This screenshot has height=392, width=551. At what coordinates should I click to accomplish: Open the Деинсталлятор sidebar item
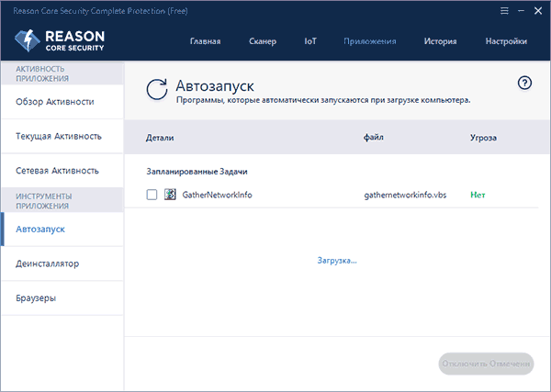[x=48, y=263]
